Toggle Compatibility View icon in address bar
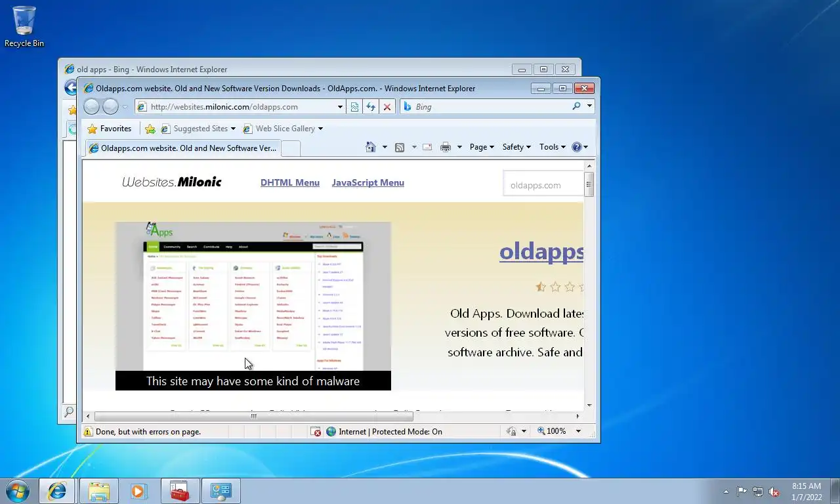This screenshot has width=840, height=504. click(354, 107)
